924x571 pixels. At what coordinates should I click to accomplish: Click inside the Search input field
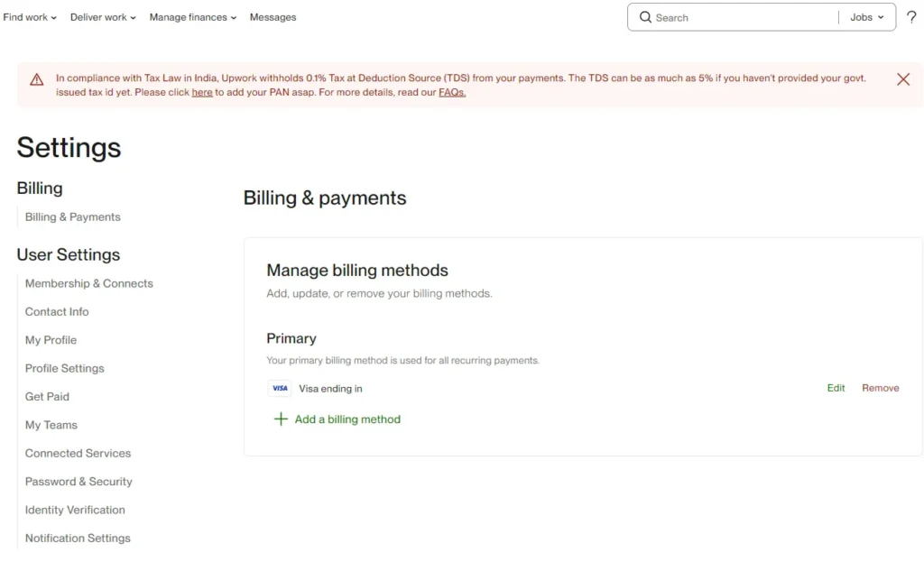[744, 18]
